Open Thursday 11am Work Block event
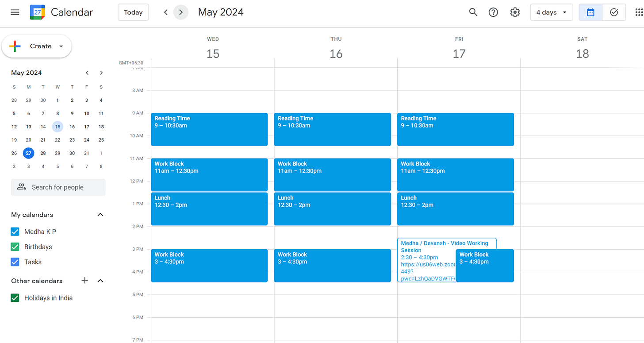This screenshot has width=644, height=343. (x=333, y=175)
